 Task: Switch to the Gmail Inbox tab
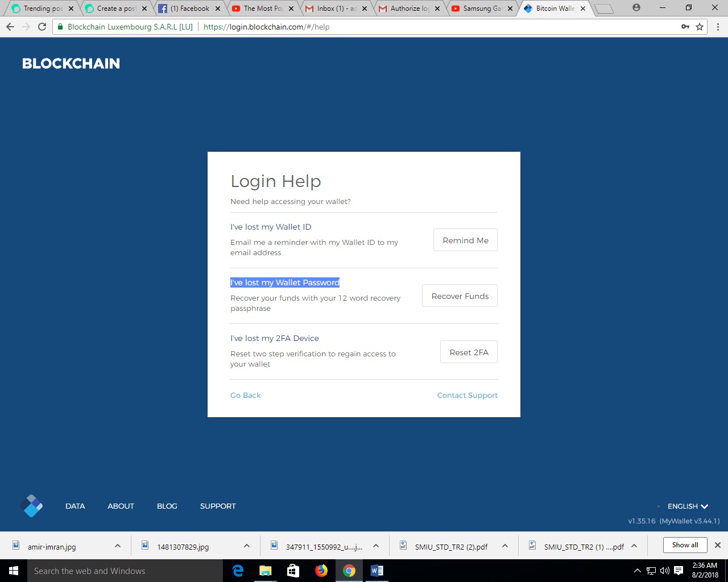(336, 9)
